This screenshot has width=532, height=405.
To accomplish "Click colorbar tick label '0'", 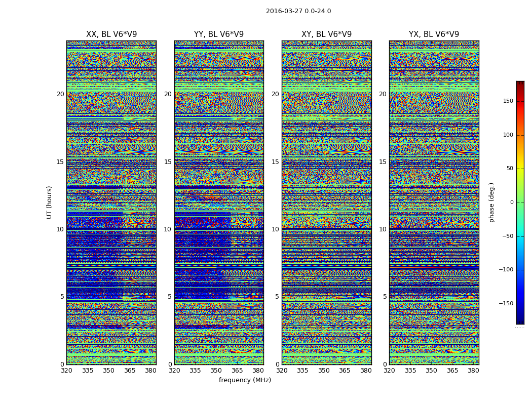I will 512,202.
